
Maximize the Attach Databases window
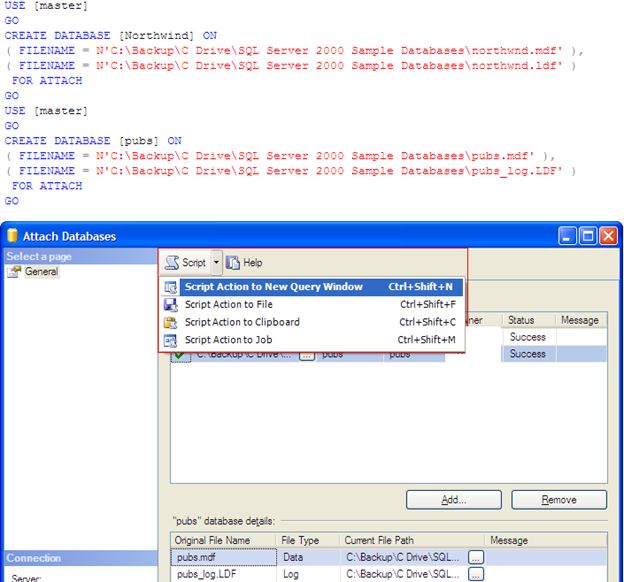pyautogui.click(x=587, y=236)
